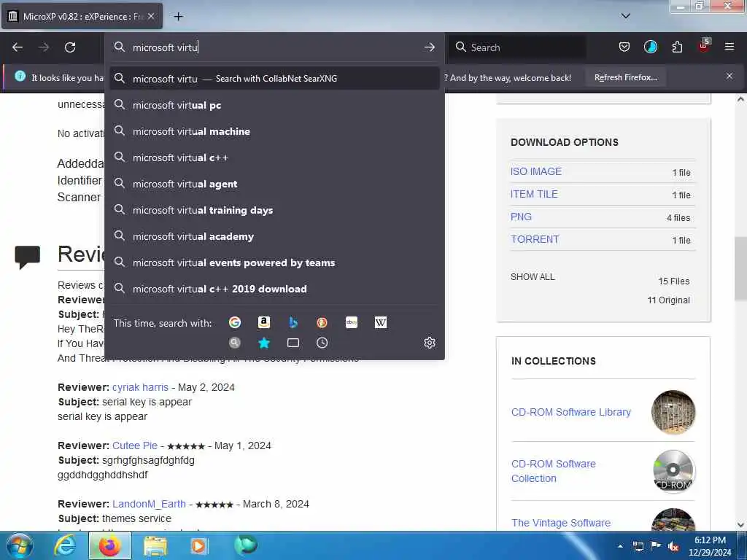The height and width of the screenshot is (560, 747).
Task: Close the MicroXP v0.82 tab
Action: [151, 16]
